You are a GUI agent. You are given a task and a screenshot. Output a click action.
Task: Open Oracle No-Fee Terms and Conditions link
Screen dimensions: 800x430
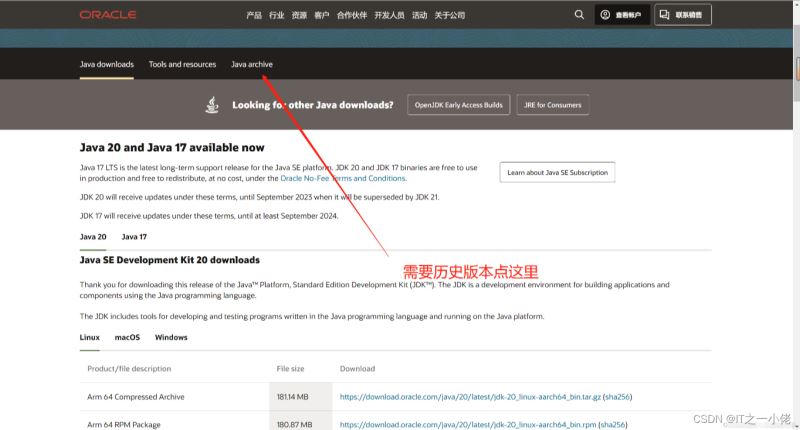pos(343,178)
